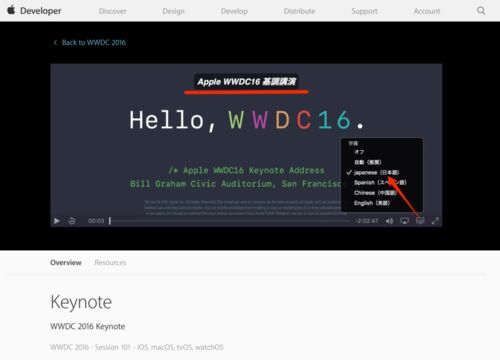Select the automatic (自動) subtitle option
500x360 pixels.
click(x=368, y=162)
